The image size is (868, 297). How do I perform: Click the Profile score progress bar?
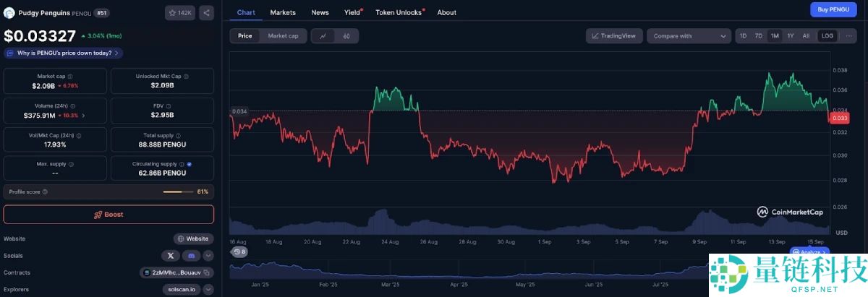coord(178,191)
